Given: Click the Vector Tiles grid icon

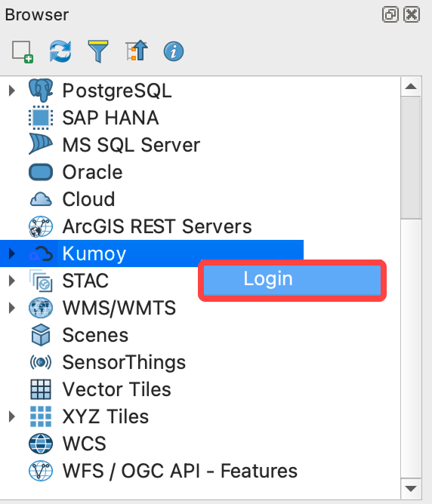Looking at the screenshot, I should (x=41, y=389).
